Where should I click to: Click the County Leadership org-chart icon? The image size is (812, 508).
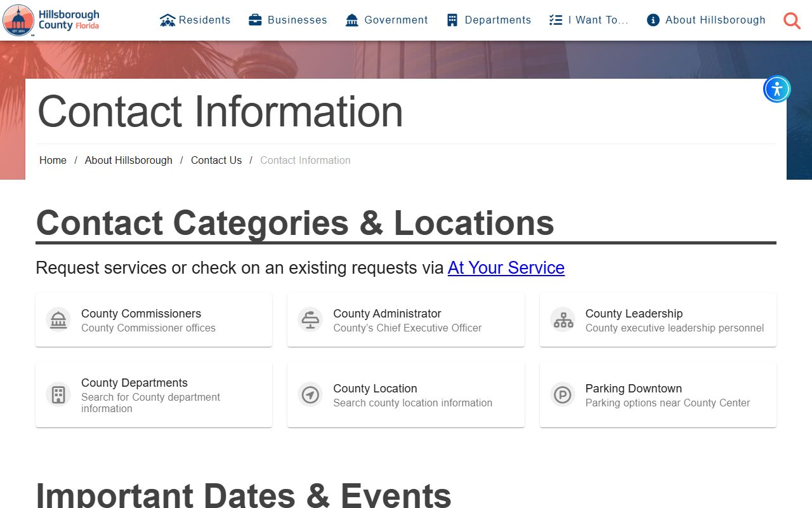tap(563, 320)
